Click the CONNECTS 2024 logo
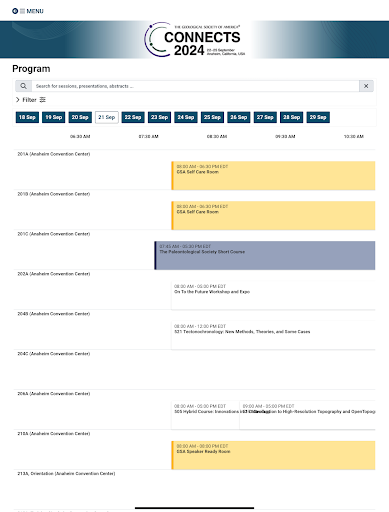The image size is (389, 512). pyautogui.click(x=195, y=39)
